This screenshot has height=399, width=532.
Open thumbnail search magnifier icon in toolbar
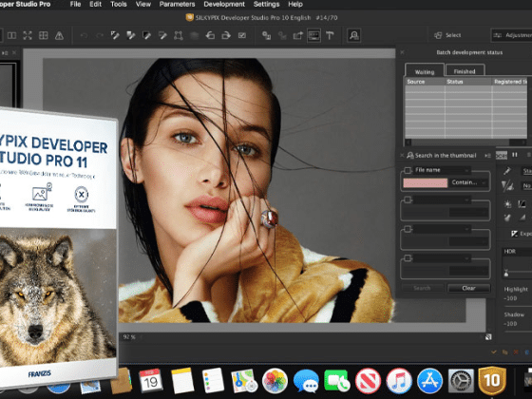click(353, 35)
